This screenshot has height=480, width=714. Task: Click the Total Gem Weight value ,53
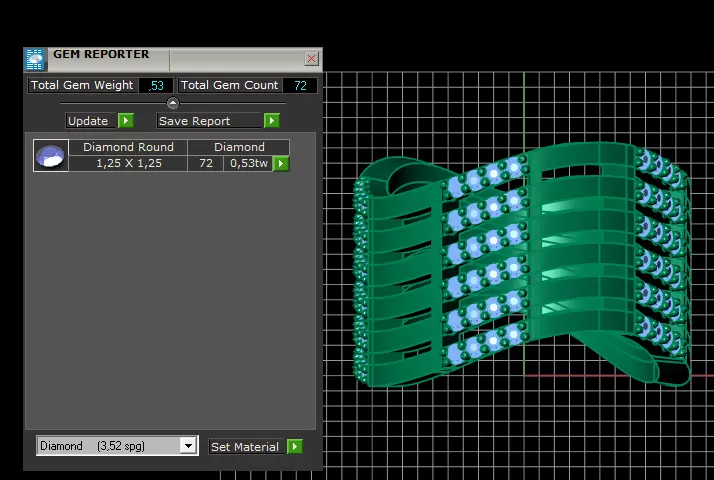pos(156,86)
